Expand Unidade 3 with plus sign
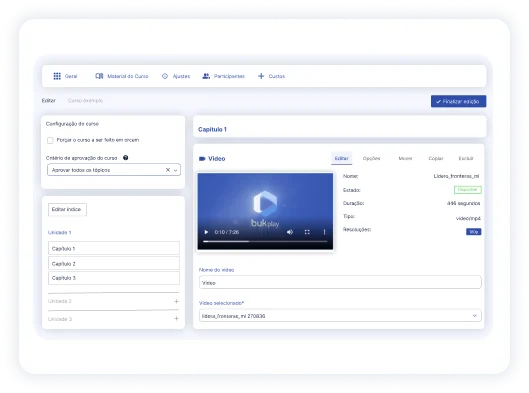Screen dimensions: 529x393 (176, 318)
